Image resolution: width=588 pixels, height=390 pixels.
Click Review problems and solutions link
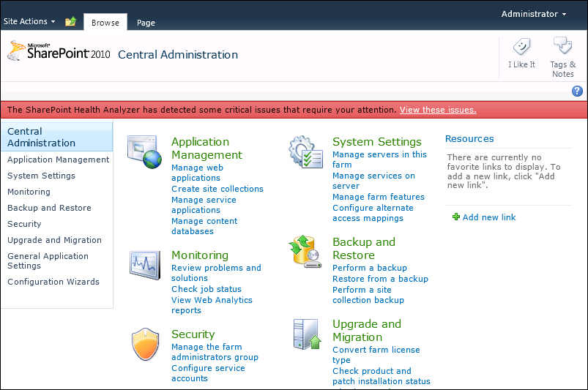pos(216,273)
